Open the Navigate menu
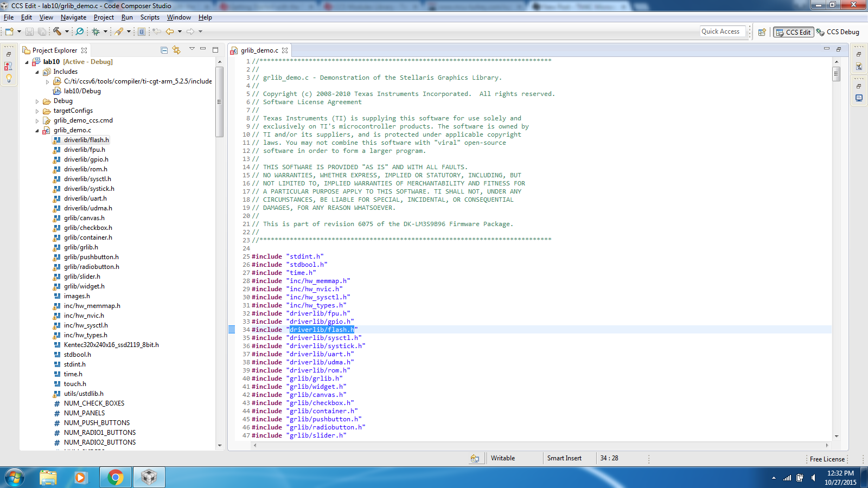Image resolution: width=868 pixels, height=488 pixels. [x=73, y=17]
